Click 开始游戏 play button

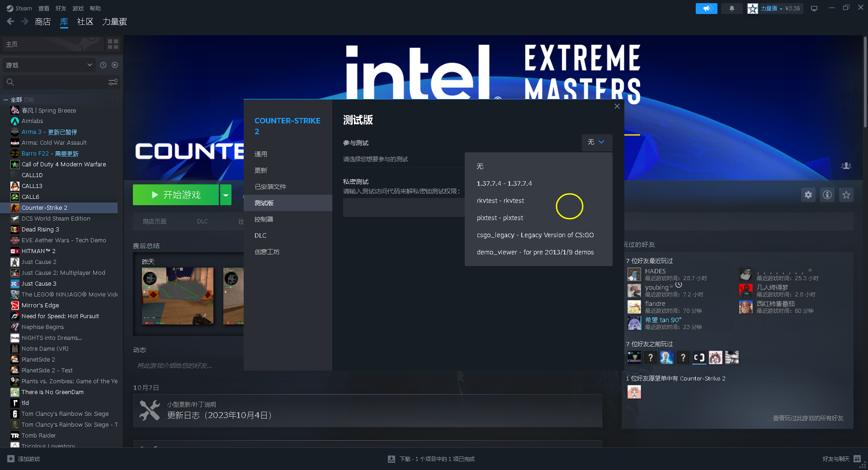(x=176, y=195)
